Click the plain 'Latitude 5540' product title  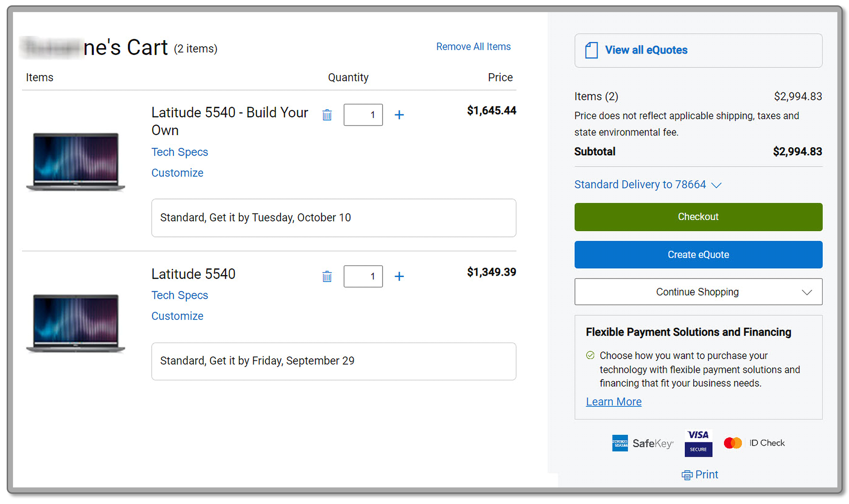tap(193, 274)
